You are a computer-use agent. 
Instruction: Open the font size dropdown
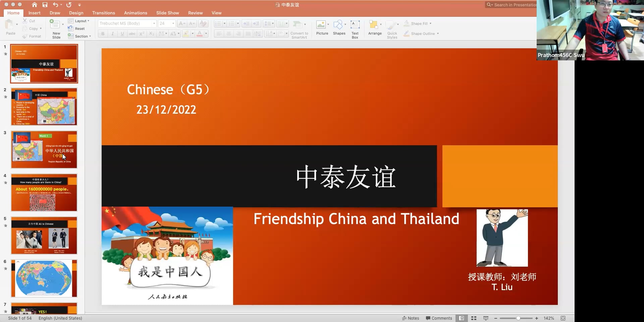[x=173, y=23]
